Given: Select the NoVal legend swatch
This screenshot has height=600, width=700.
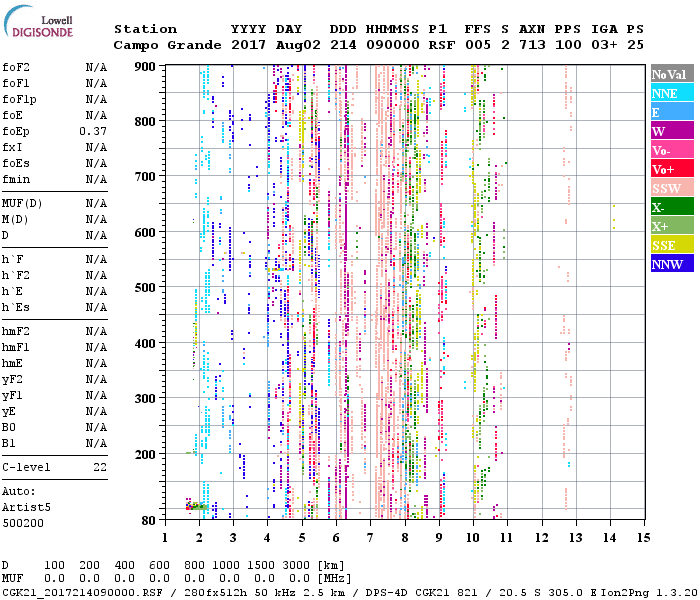Looking at the screenshot, I should [671, 74].
